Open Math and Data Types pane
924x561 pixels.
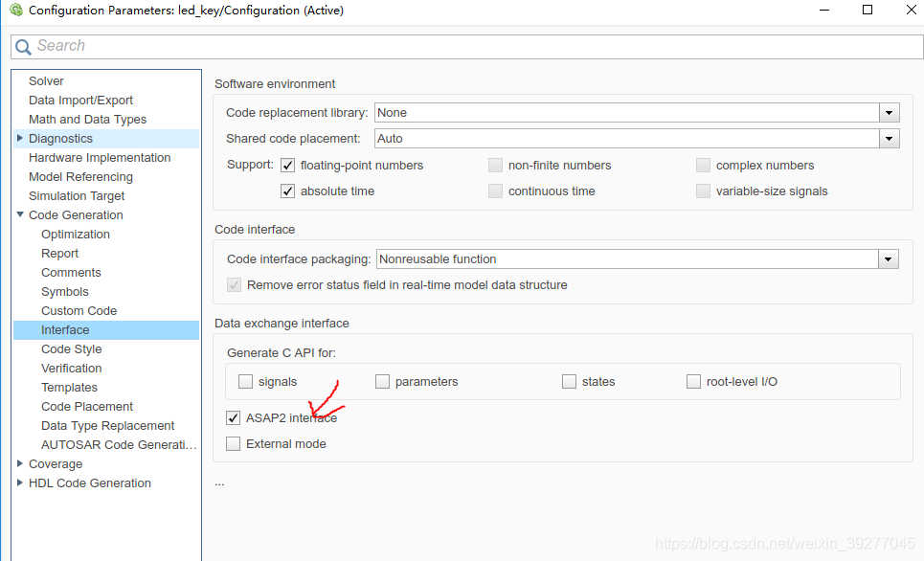click(87, 120)
